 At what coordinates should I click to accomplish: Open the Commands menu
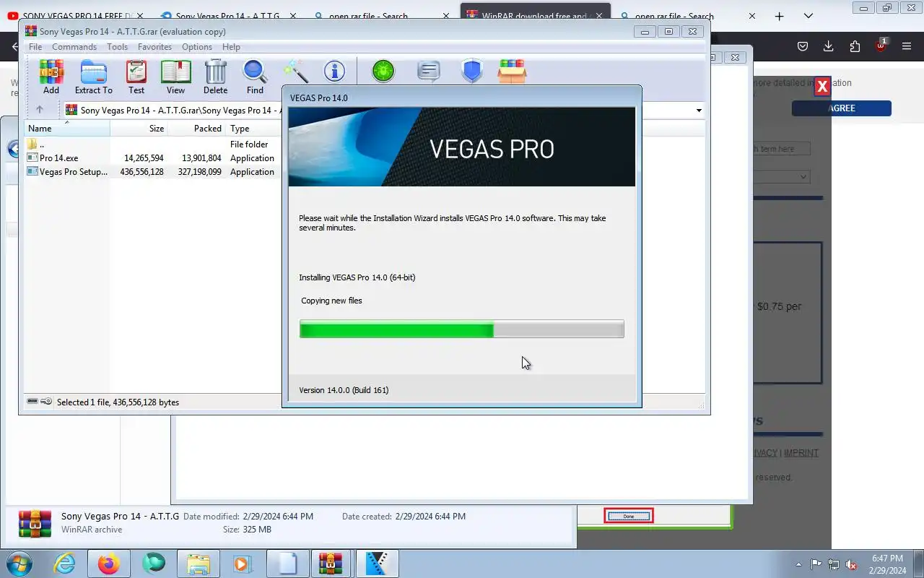tap(74, 47)
